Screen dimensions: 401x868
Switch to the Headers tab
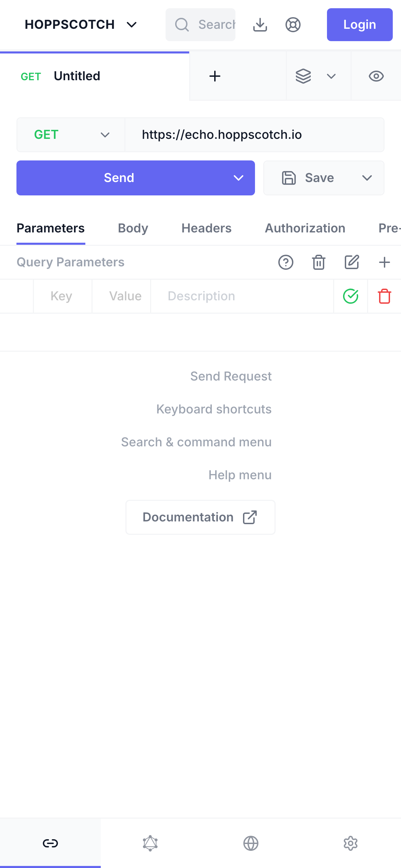coord(206,228)
